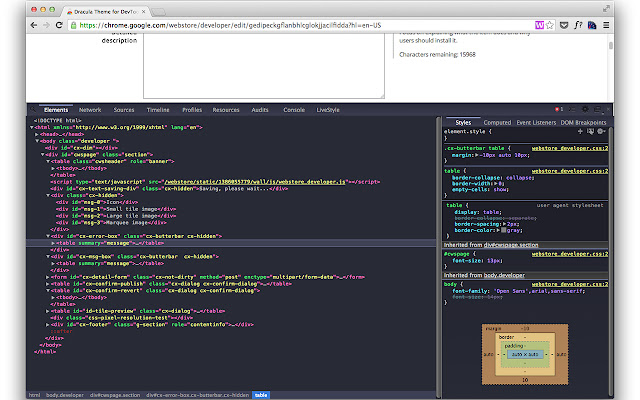Open the Console tab
Image resolution: width=640 pixels, height=400 pixels.
coord(294,109)
